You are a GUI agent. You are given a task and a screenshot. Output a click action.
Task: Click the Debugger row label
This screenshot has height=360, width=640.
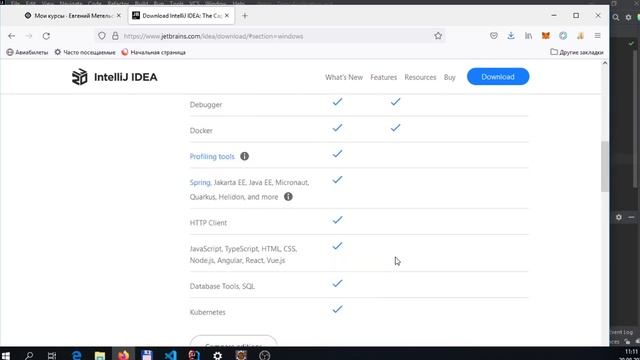tap(206, 104)
